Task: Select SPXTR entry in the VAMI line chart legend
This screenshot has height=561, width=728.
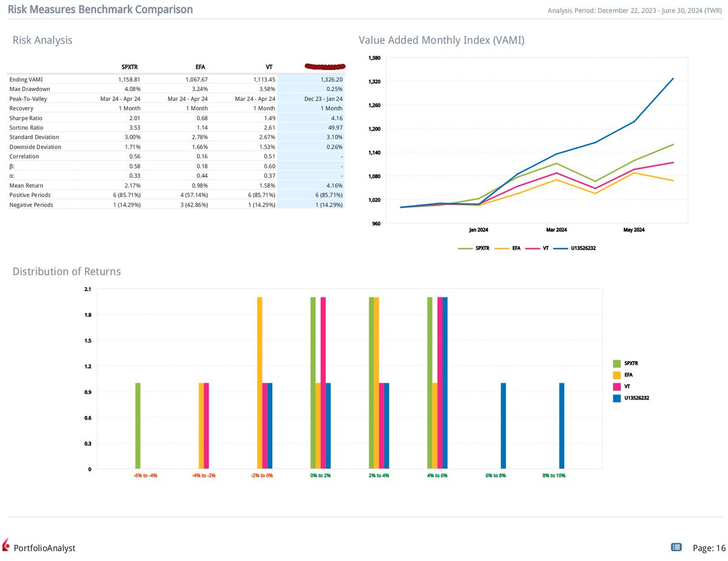Action: click(x=474, y=248)
